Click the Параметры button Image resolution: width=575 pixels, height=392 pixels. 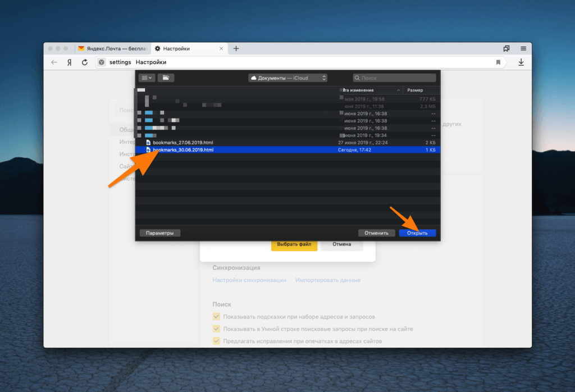click(159, 233)
